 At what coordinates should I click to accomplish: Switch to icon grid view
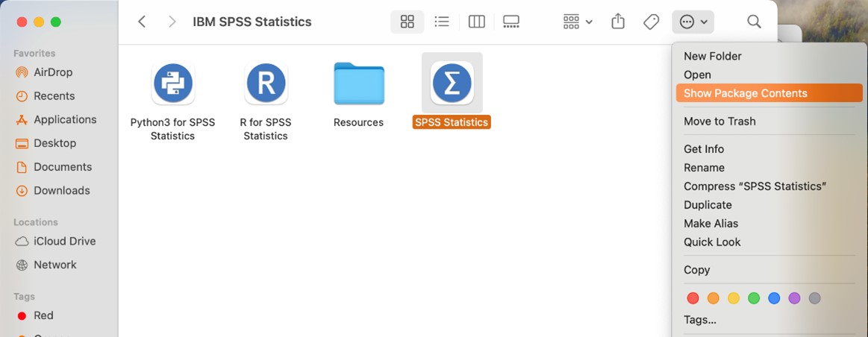point(407,22)
